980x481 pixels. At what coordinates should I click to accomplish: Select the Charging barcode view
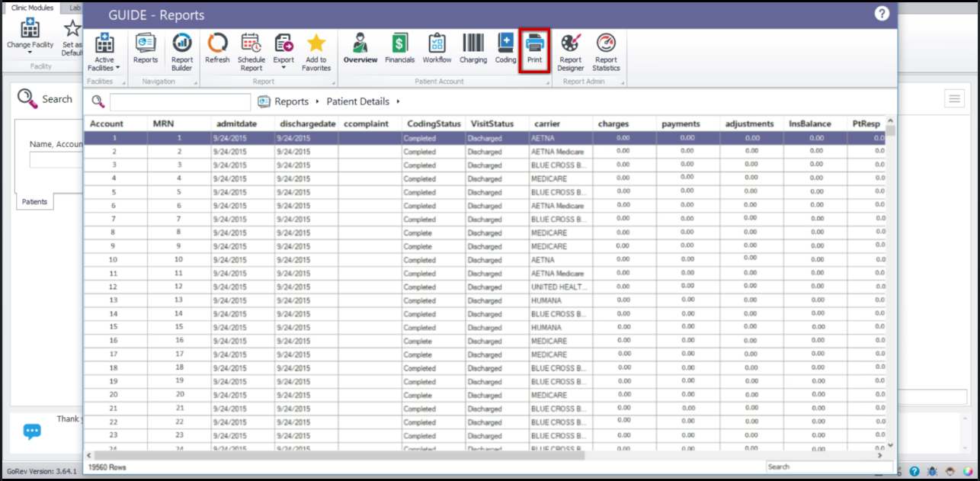(473, 49)
